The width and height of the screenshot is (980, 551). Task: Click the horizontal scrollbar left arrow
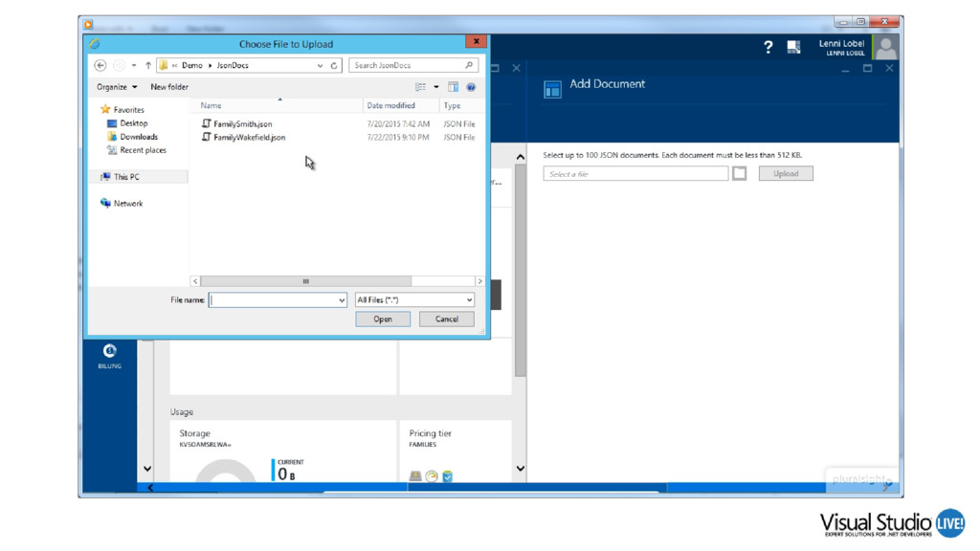tap(195, 281)
